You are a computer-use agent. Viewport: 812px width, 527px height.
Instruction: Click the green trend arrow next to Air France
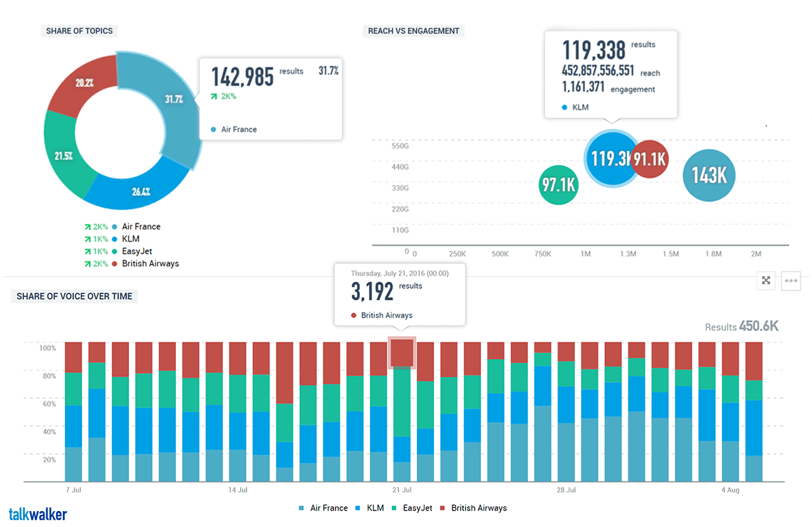[88, 226]
